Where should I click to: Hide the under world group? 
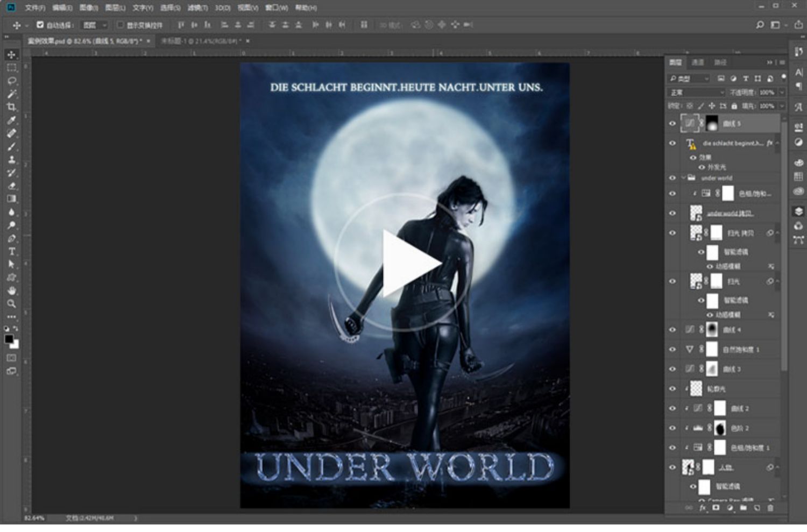[x=672, y=178]
